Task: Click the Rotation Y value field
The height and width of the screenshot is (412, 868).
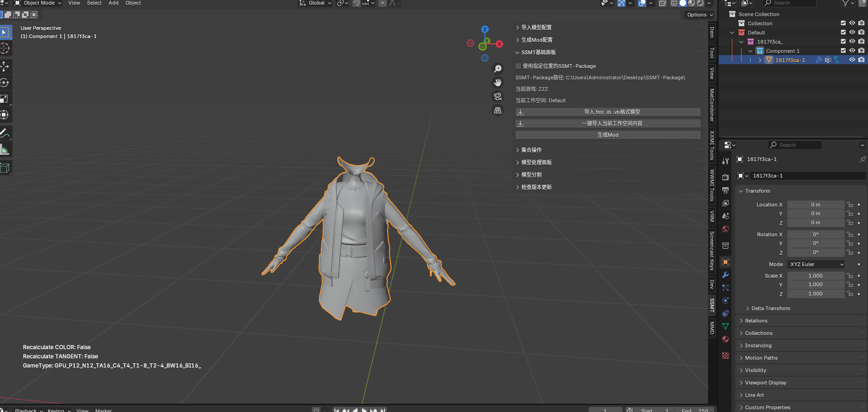Action: 816,243
